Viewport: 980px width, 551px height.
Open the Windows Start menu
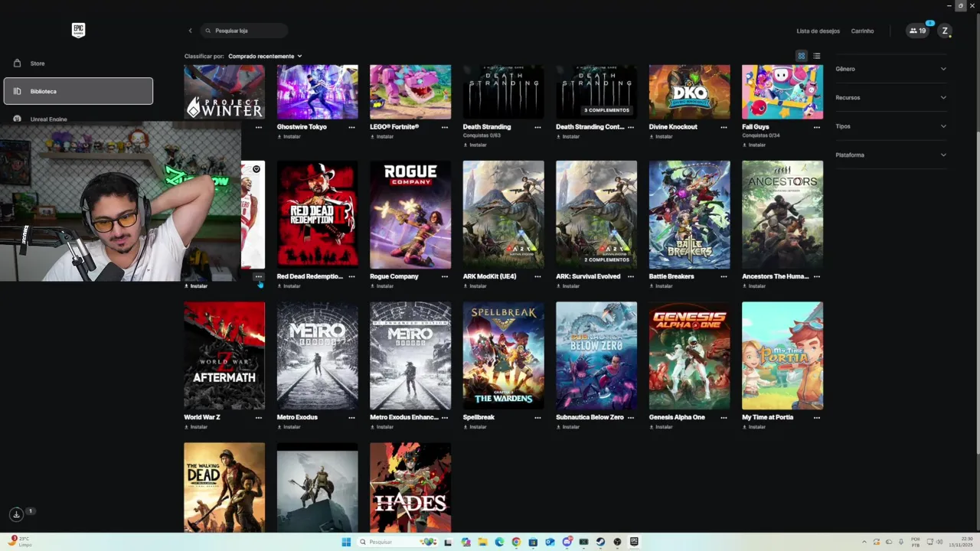[x=346, y=542]
